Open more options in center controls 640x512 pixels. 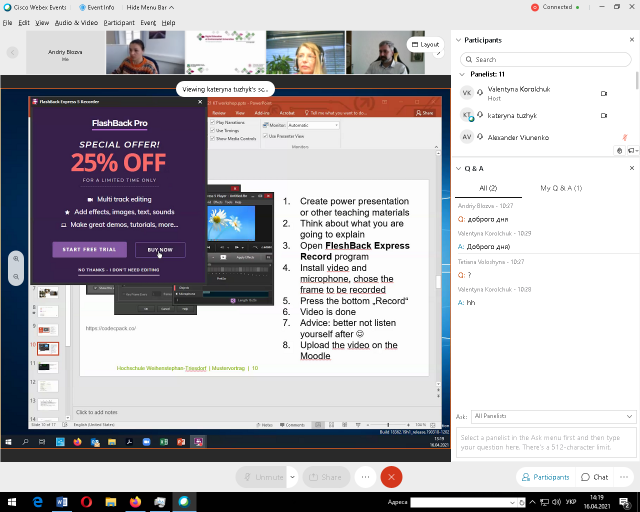pyautogui.click(x=365, y=477)
